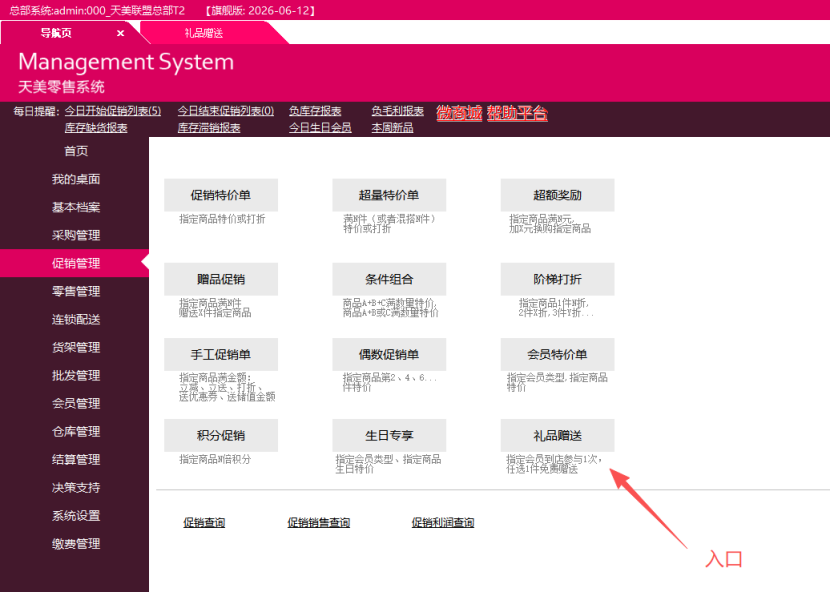The width and height of the screenshot is (830, 592).
Task: Open 决策支持 sidebar menu
Action: 76,488
